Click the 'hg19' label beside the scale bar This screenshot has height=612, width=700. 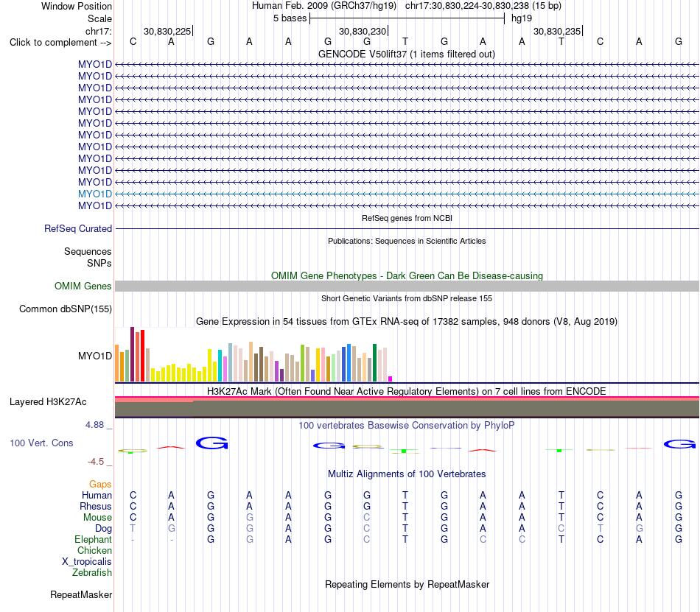[x=522, y=18]
